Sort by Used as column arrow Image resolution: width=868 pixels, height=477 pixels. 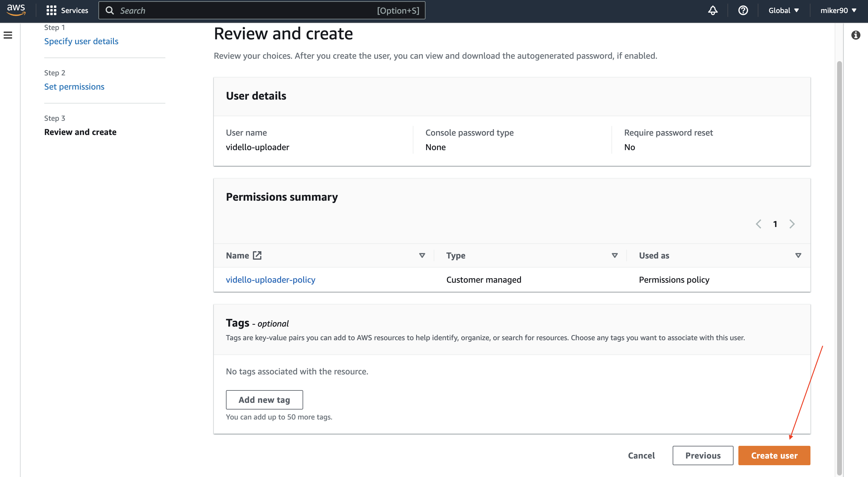point(798,255)
